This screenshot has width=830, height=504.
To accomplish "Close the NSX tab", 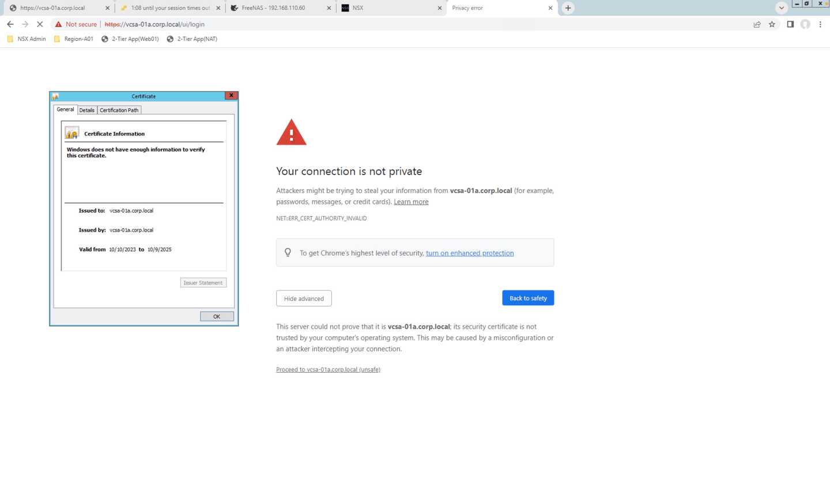I will click(440, 8).
